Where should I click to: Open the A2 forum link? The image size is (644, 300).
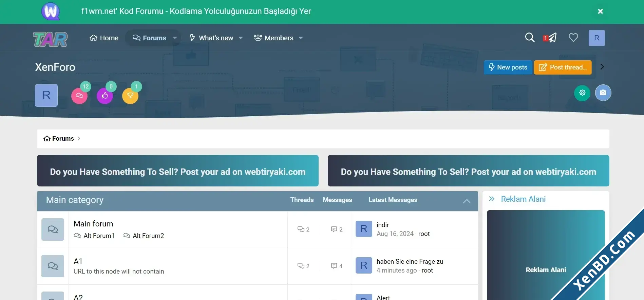pyautogui.click(x=78, y=297)
